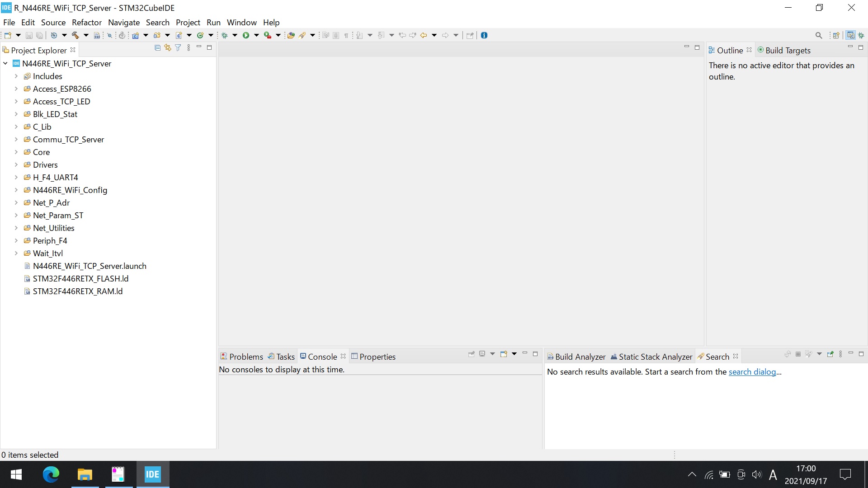Click the Build hammer icon
Image resolution: width=868 pixels, height=488 pixels.
(x=75, y=35)
